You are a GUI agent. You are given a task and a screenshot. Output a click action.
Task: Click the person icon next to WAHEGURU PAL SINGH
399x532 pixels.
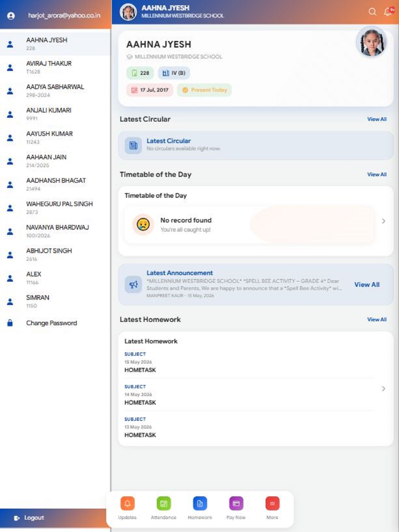[10, 208]
